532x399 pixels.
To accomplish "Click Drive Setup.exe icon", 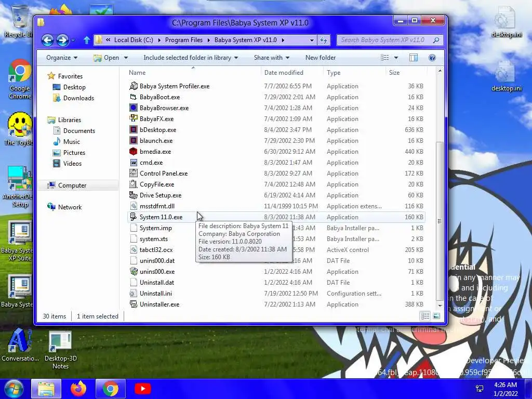I will [x=134, y=195].
